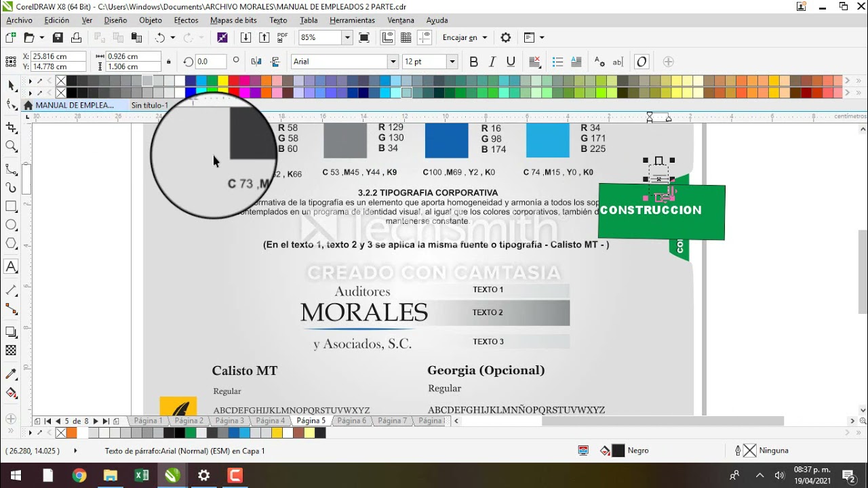Open the Mapas de bits menu
868x488 pixels.
click(233, 20)
